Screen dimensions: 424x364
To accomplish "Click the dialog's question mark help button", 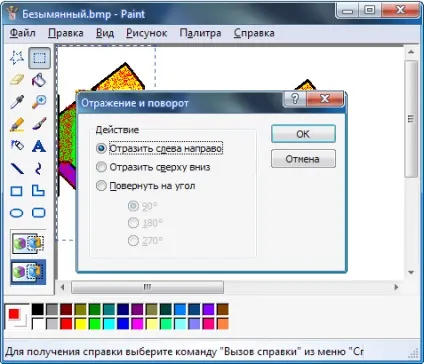I will tap(295, 99).
